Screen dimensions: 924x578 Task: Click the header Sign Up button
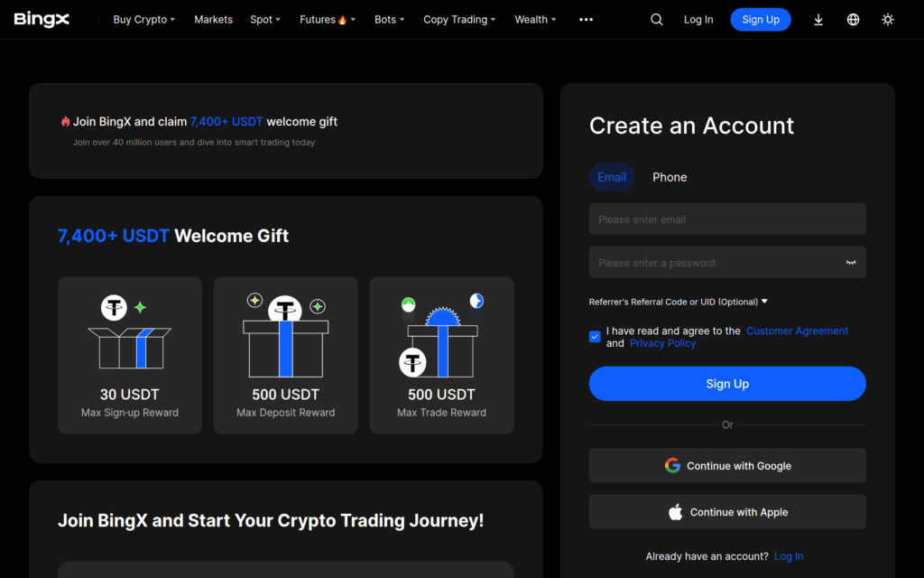click(760, 20)
